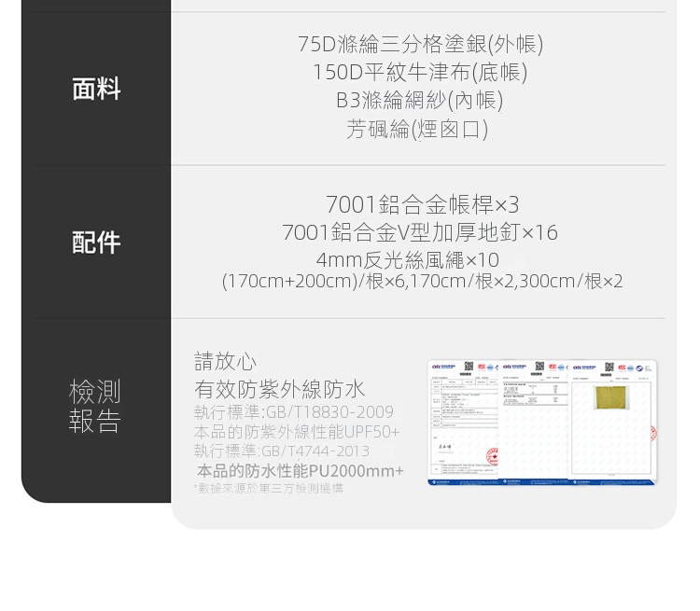Click the 7001鋁合金帳桿×3 text
Viewport: 700px width, 611px height.
click(x=422, y=204)
